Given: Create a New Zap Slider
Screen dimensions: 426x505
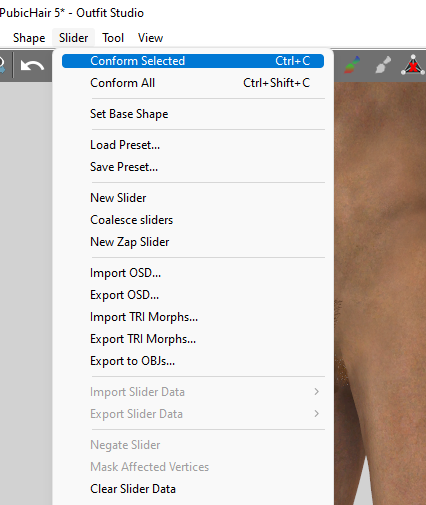Looking at the screenshot, I should click(x=193, y=242).
